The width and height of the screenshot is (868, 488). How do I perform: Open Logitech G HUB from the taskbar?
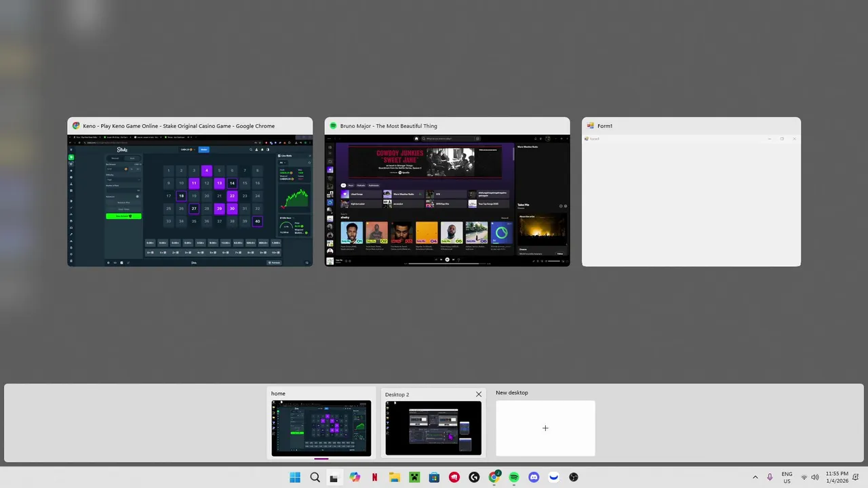tap(474, 477)
